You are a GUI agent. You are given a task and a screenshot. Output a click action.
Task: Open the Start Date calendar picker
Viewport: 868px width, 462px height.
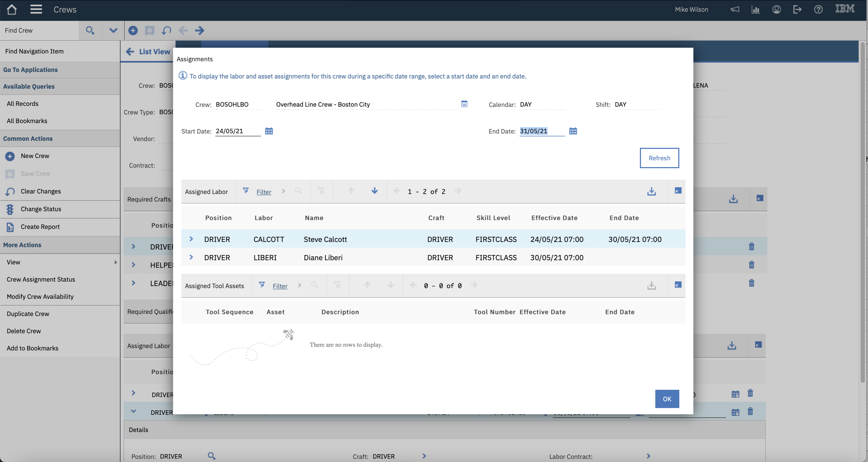[x=269, y=131]
